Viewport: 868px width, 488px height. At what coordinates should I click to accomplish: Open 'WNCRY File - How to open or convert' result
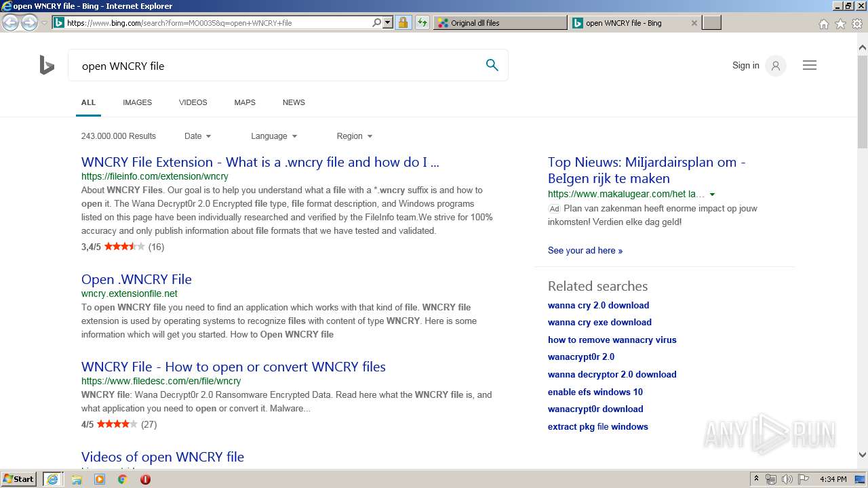pyautogui.click(x=233, y=367)
